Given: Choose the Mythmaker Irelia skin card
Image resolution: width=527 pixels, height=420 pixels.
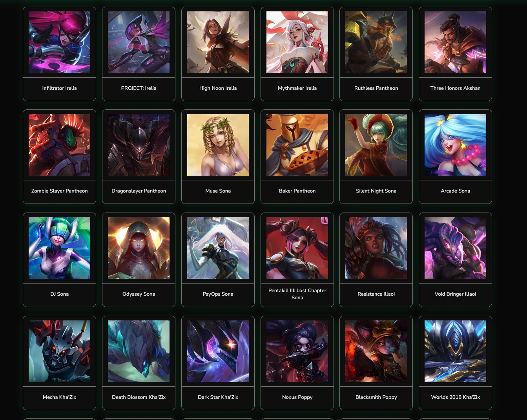Looking at the screenshot, I should coord(297,54).
